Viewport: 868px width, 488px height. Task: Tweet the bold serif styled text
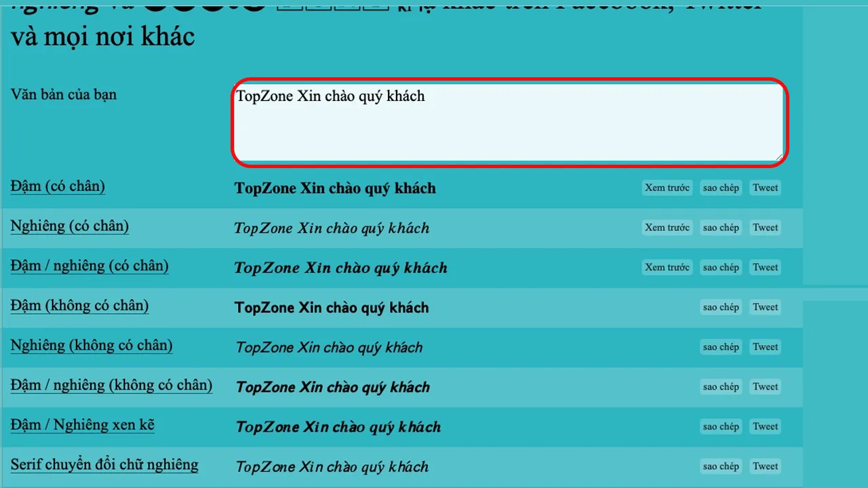[x=764, y=188]
